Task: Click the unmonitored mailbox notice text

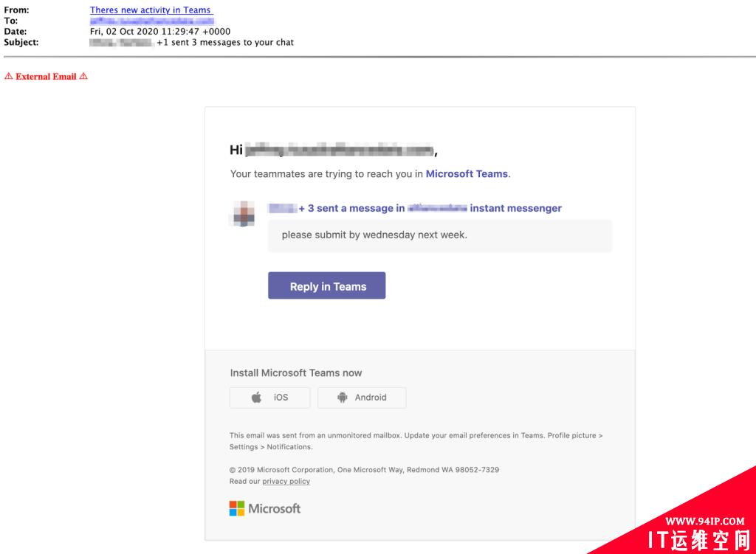Action: pos(416,441)
